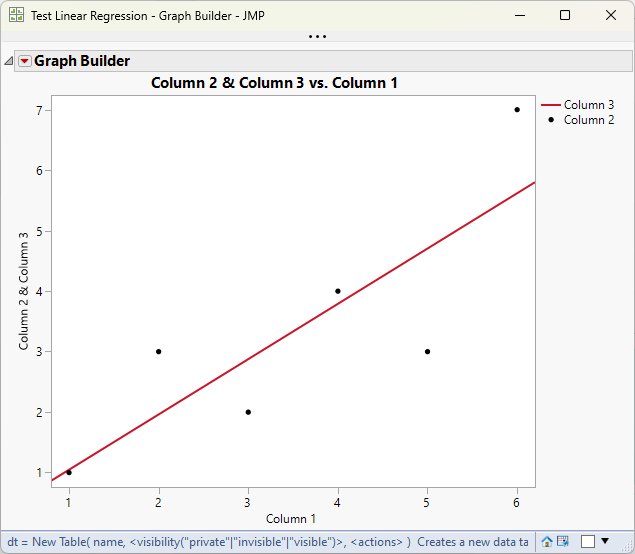The width and height of the screenshot is (635, 554).
Task: Click the Column 3 red line legend swatch
Action: tap(551, 105)
